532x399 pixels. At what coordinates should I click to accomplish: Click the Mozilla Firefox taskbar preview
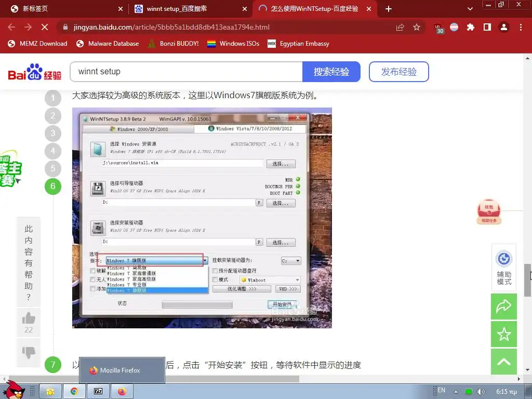tap(122, 370)
